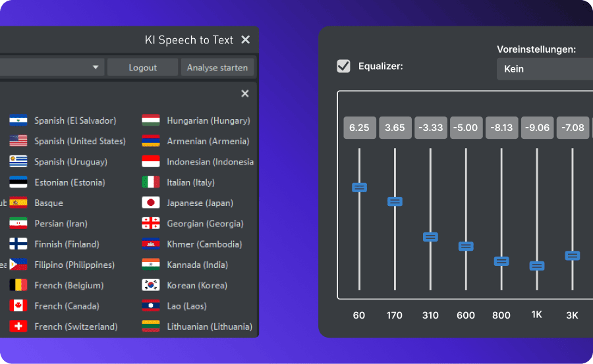This screenshot has width=593, height=364.
Task: Click the 60 Hz equalizer slider handle
Action: point(359,188)
